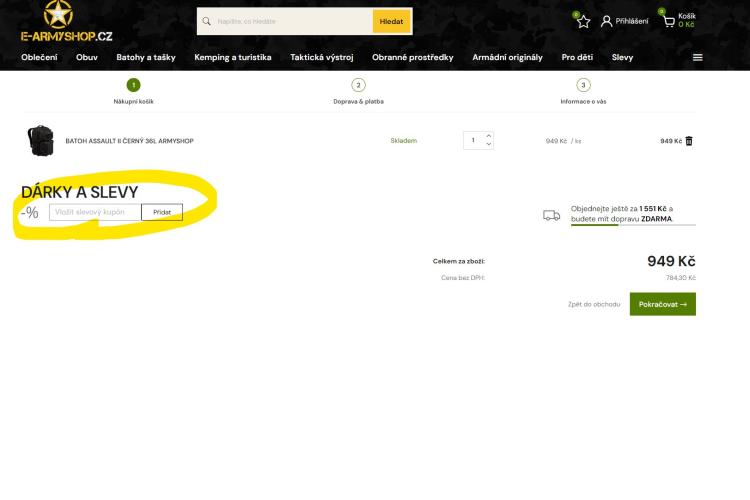Open Armádní originály menu
The height and width of the screenshot is (500, 750).
[x=507, y=57]
